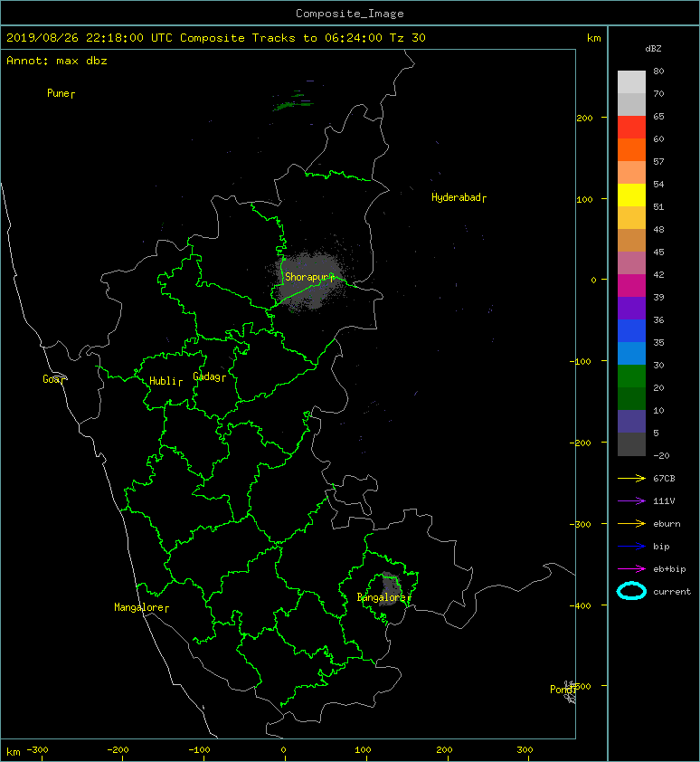The image size is (700, 762).
Task: Click the 67CB legend label
Action: (664, 479)
